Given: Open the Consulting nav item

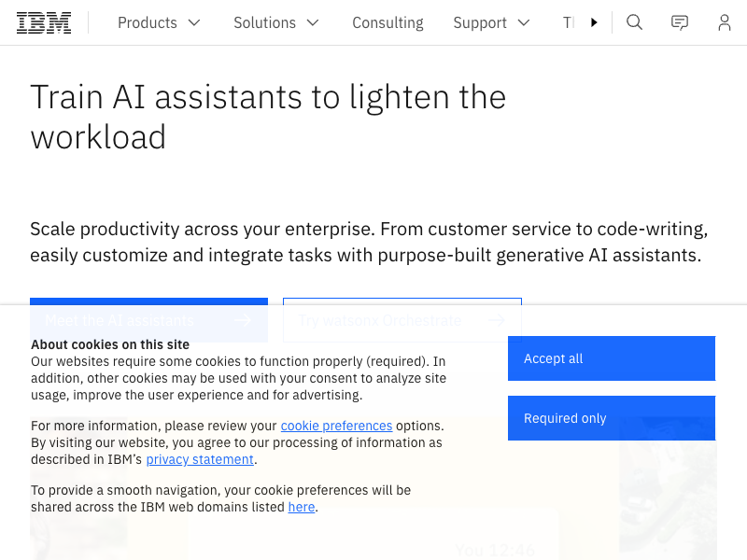Looking at the screenshot, I should [x=388, y=22].
